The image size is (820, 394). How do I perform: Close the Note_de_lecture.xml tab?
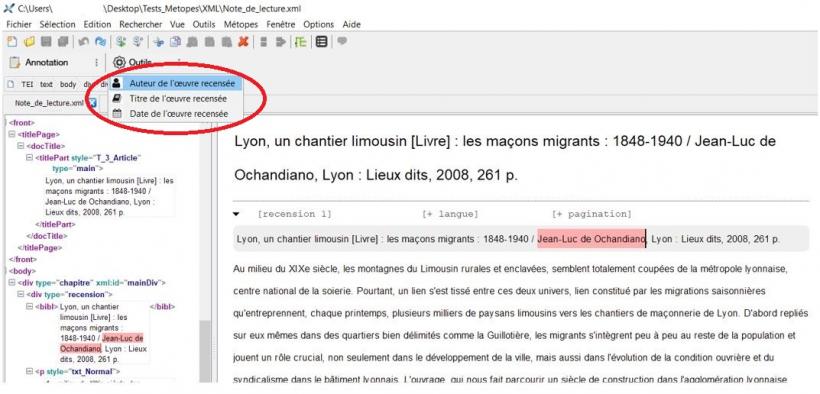(92, 103)
